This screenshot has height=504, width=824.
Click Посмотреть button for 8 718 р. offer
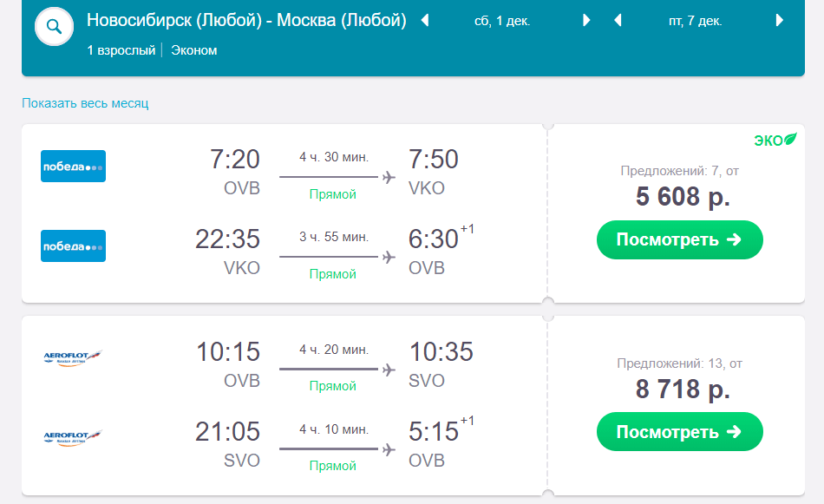click(679, 432)
